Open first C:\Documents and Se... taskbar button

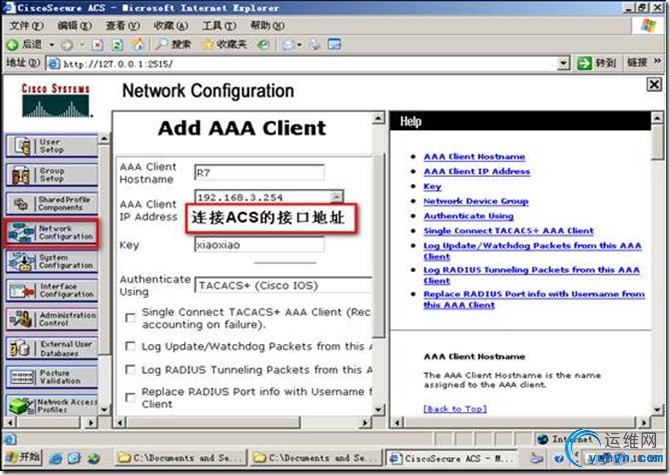coord(180,458)
